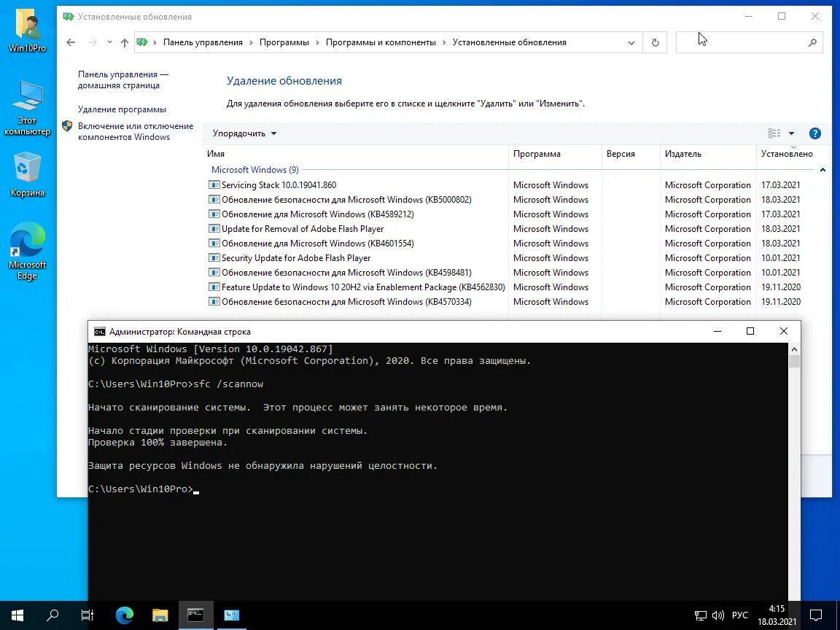This screenshot has height=630, width=840.
Task: Go back using the navigation arrow
Action: click(x=71, y=42)
